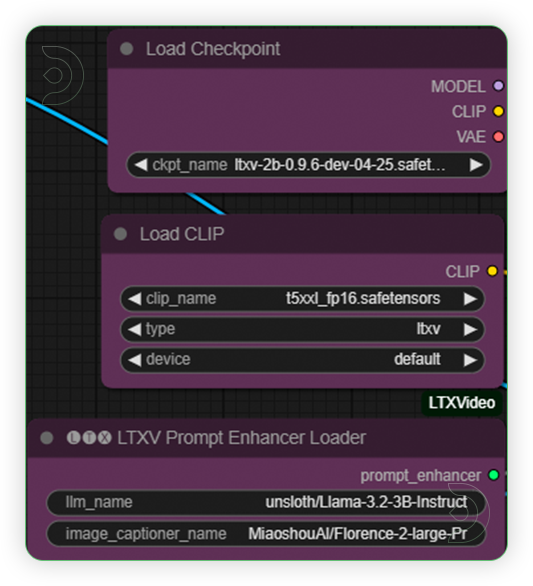Click the LTX logo icon in node title
This screenshot has width=533, height=586.
pos(89,438)
